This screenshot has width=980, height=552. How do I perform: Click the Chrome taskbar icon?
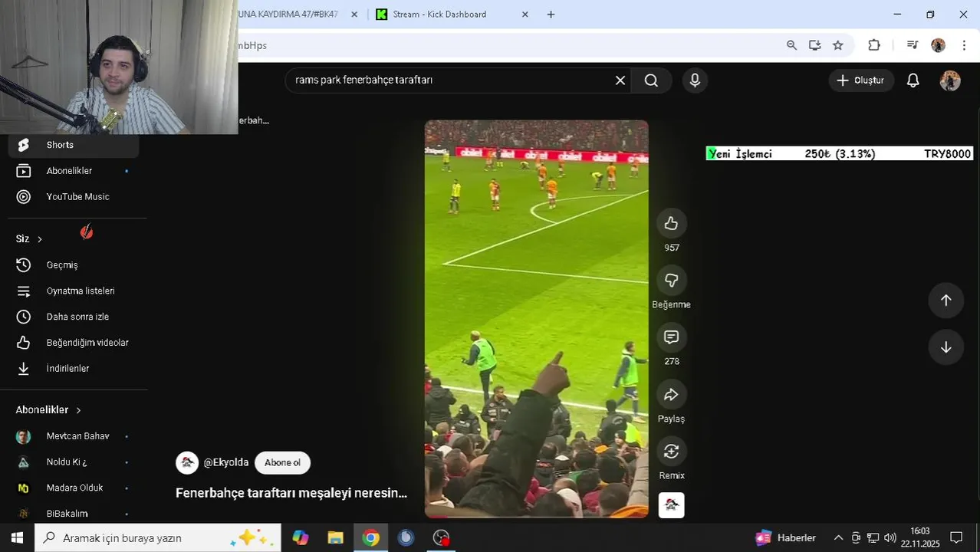tap(370, 537)
